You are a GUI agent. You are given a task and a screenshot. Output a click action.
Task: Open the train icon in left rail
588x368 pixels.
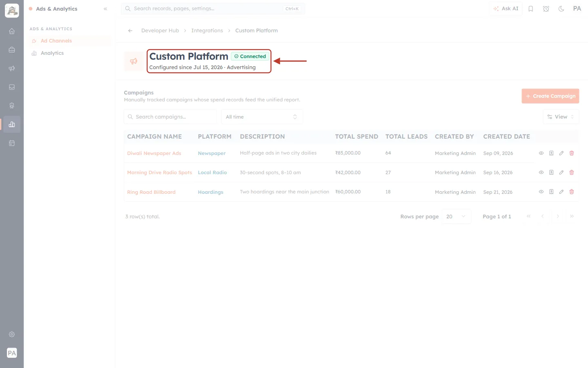tap(12, 106)
